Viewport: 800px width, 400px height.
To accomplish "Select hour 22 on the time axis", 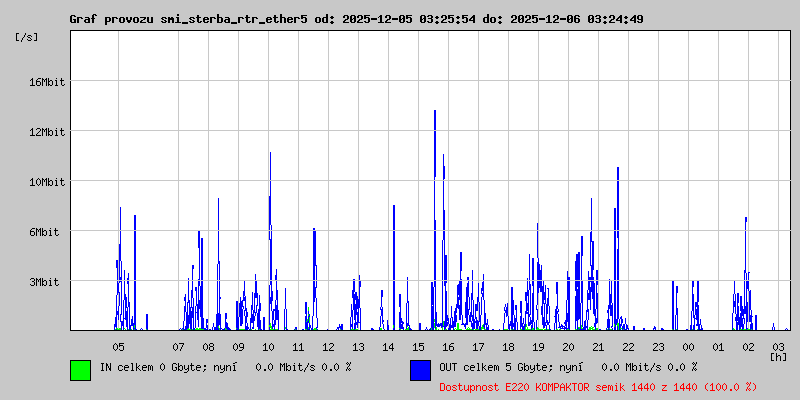I will (x=628, y=346).
